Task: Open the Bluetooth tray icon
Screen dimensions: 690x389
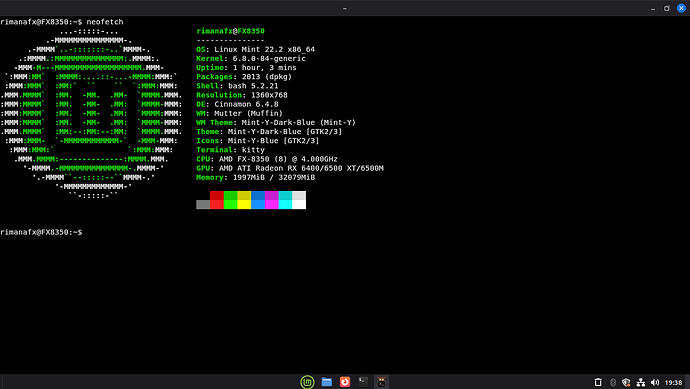Action: tap(613, 382)
